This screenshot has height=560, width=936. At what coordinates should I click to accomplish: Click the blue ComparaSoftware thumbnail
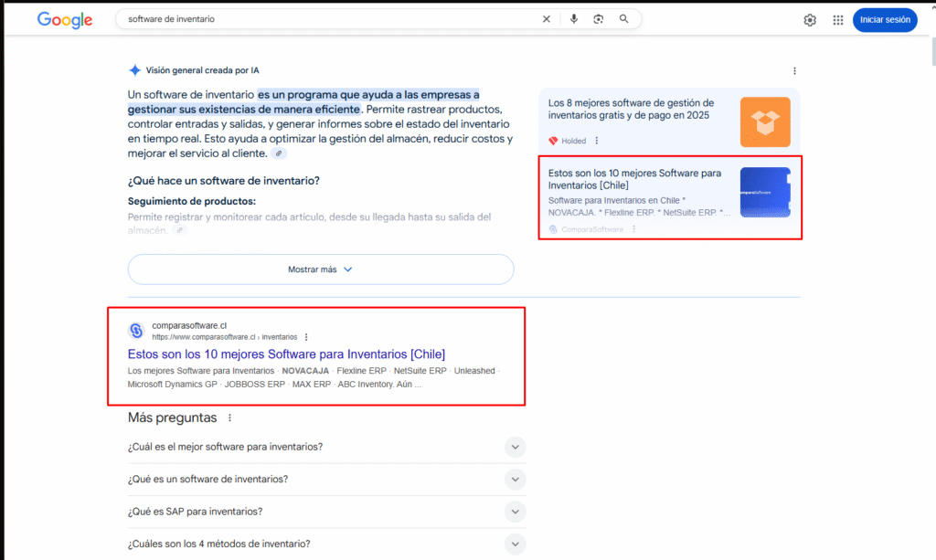(765, 192)
